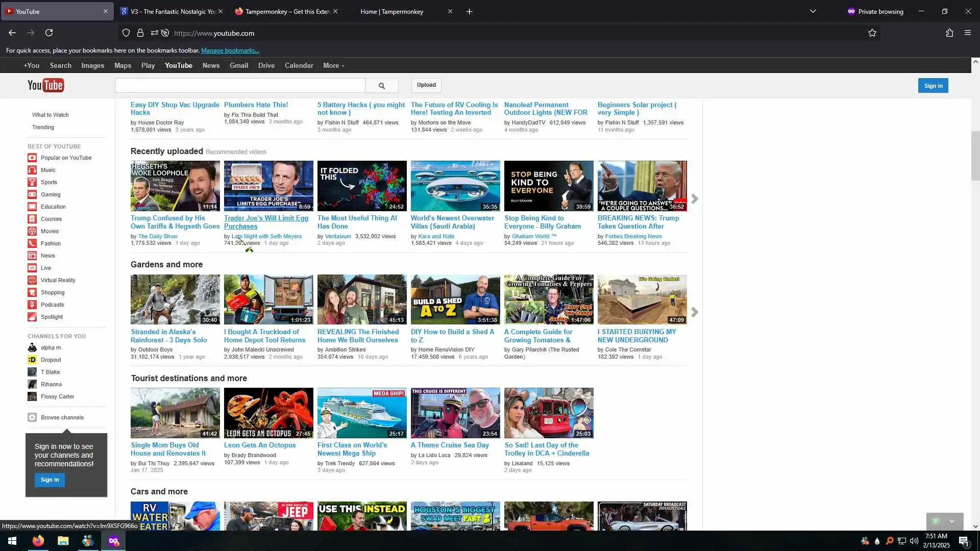The height and width of the screenshot is (551, 980).
Task: Switch to the Home | Tampermonkey tab
Action: coord(391,11)
